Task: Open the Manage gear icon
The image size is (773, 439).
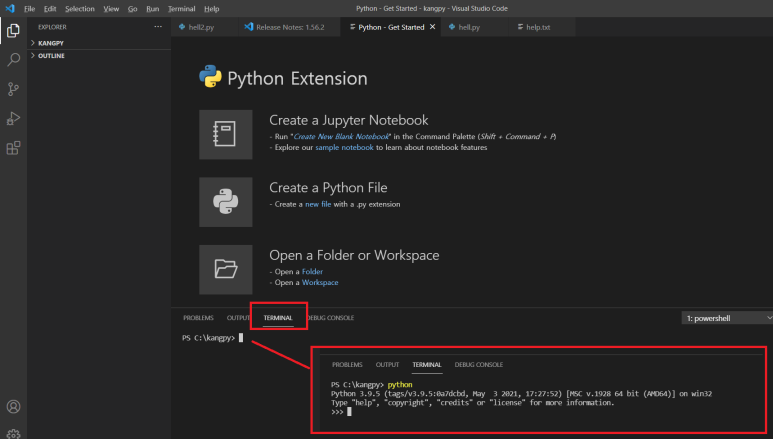Action: pos(13,434)
